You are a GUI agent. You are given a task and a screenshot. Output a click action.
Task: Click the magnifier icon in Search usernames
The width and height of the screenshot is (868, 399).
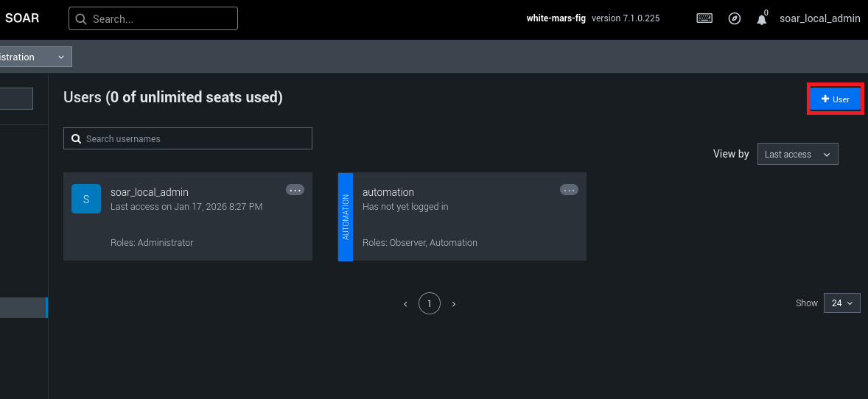76,138
